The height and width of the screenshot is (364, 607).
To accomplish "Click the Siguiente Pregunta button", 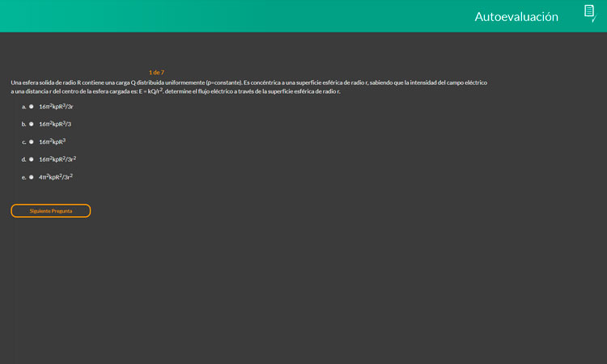I will tap(51, 211).
